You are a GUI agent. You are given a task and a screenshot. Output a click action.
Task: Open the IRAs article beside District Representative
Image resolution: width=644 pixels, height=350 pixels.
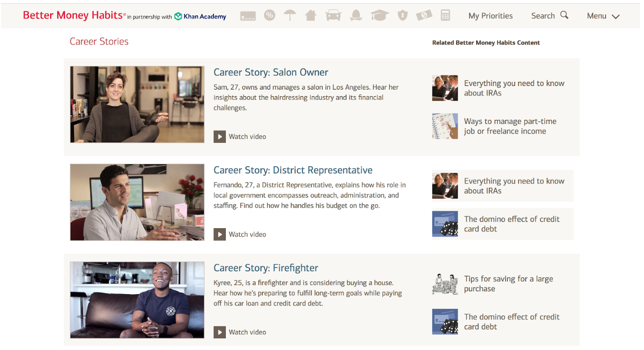pos(514,186)
